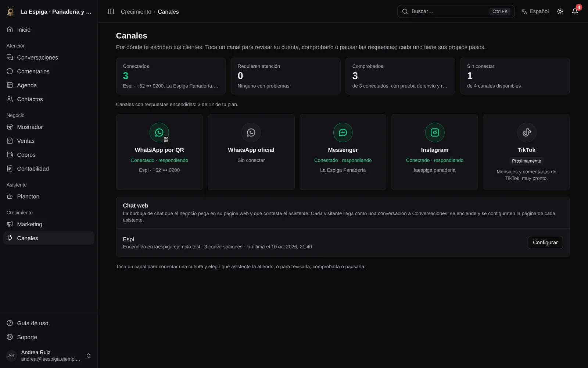Click the Mostrador storefront icon
Screen dimensions: 588x368
click(x=10, y=127)
